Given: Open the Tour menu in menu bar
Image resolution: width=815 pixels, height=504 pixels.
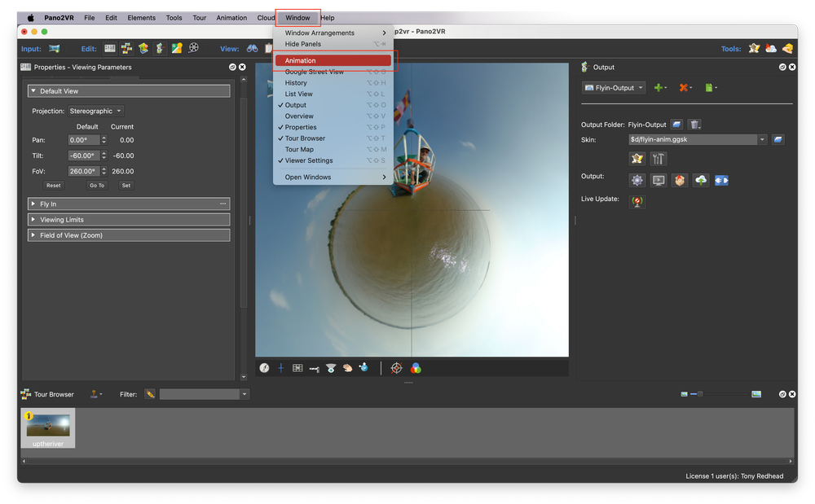Looking at the screenshot, I should [x=200, y=18].
